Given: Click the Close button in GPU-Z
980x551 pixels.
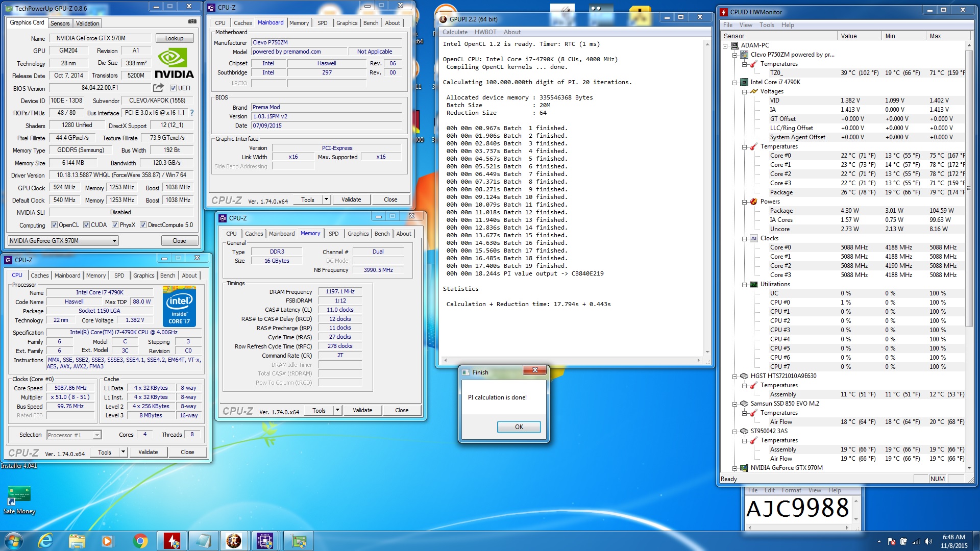Looking at the screenshot, I should (179, 240).
